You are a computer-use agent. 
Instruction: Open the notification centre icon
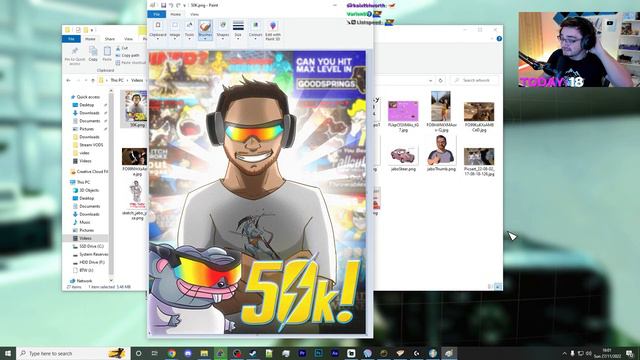(630, 353)
